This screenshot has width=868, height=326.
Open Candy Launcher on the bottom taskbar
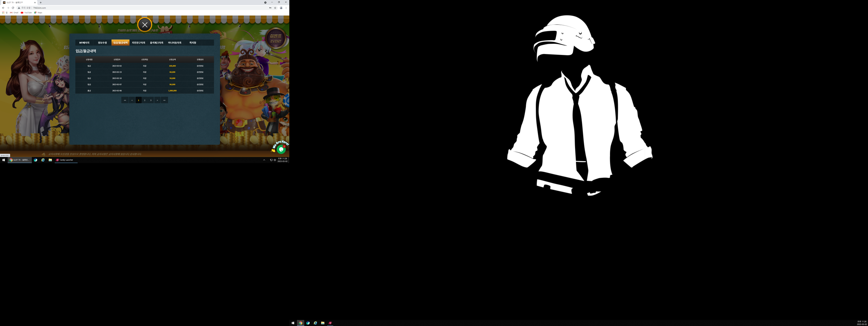330,323
